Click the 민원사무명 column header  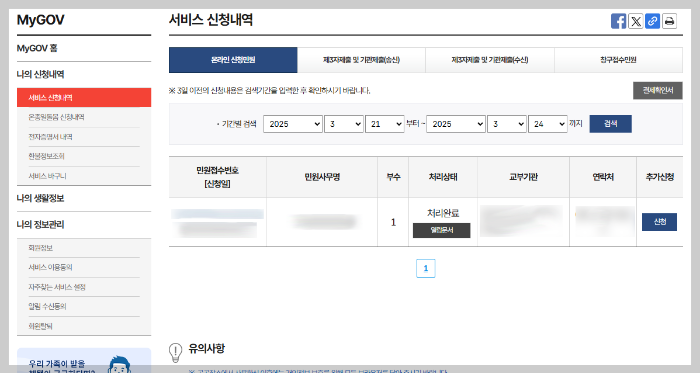point(322,177)
